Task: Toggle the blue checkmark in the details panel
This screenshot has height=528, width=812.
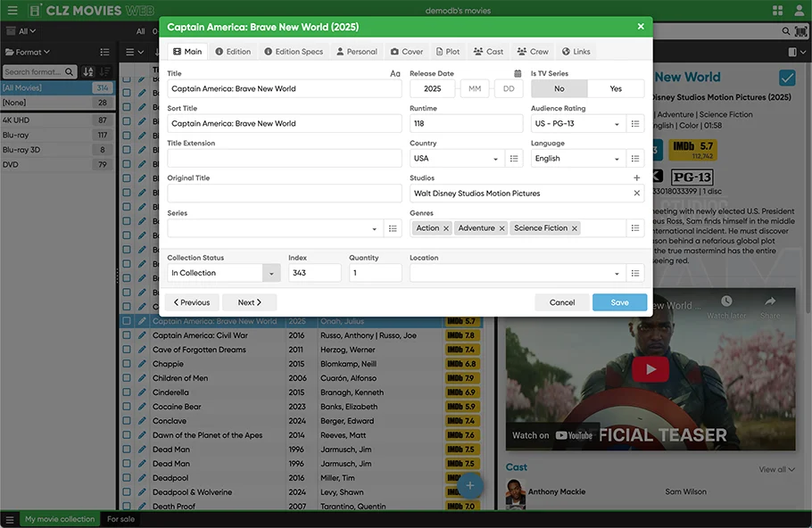Action: (x=787, y=78)
